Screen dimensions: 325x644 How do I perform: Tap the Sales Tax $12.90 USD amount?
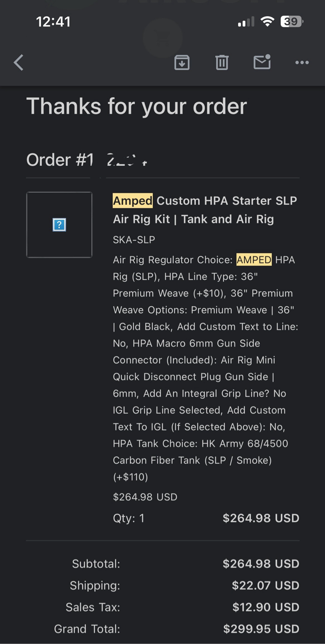tap(266, 607)
